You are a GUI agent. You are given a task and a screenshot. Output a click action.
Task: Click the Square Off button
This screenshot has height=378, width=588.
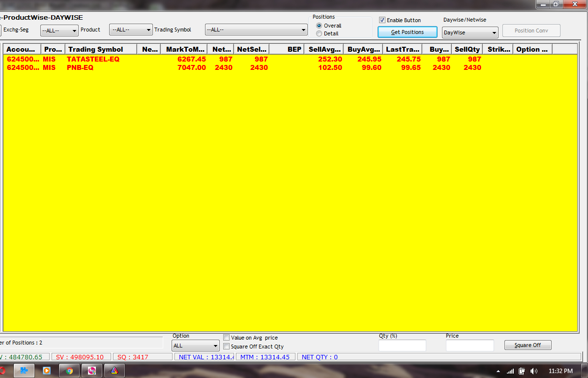pos(528,345)
